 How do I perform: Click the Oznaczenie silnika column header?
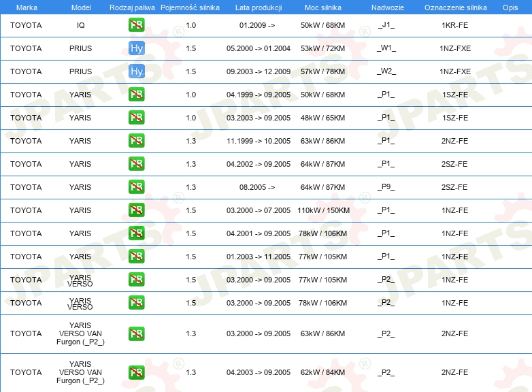pos(455,7)
